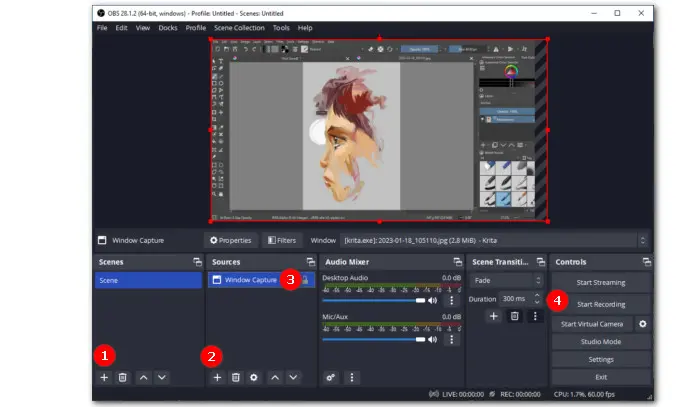Screen dimensions: 700x407
Task: Mute the Mic/Aux speaker icon
Action: pos(433,340)
